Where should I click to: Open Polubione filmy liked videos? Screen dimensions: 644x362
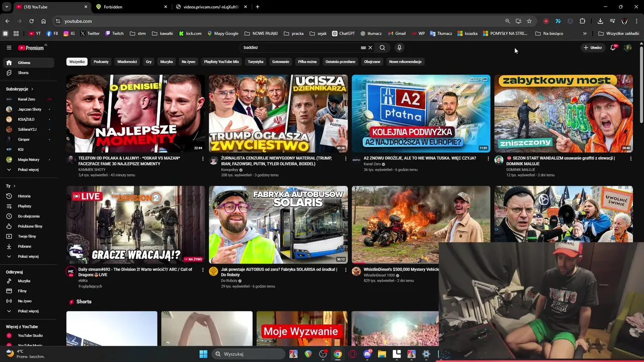point(28,226)
